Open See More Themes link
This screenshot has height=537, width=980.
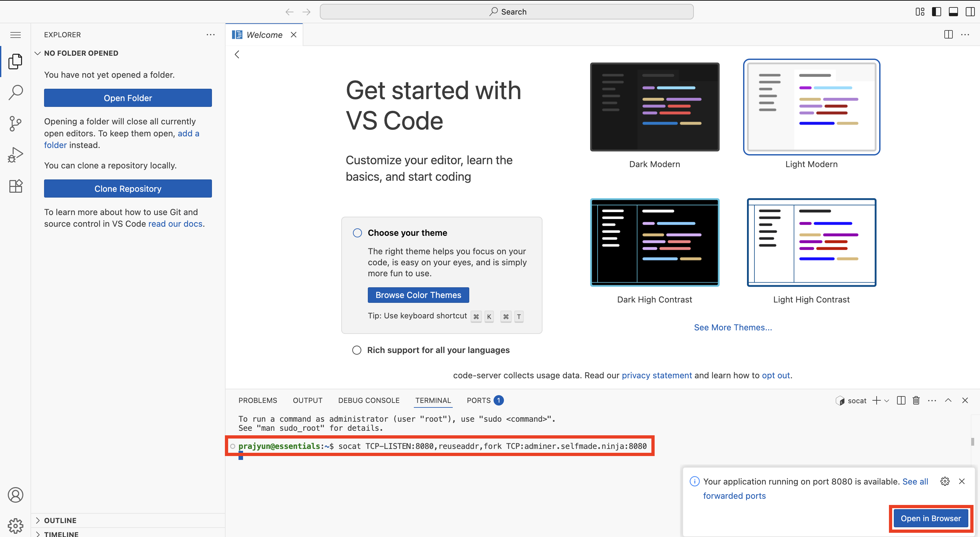tap(733, 327)
